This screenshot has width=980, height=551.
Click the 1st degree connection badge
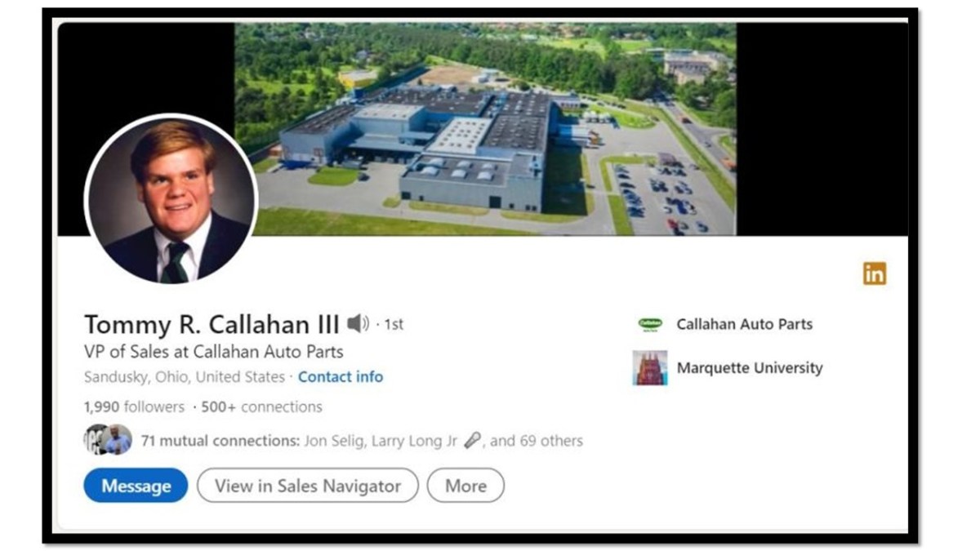(x=394, y=324)
